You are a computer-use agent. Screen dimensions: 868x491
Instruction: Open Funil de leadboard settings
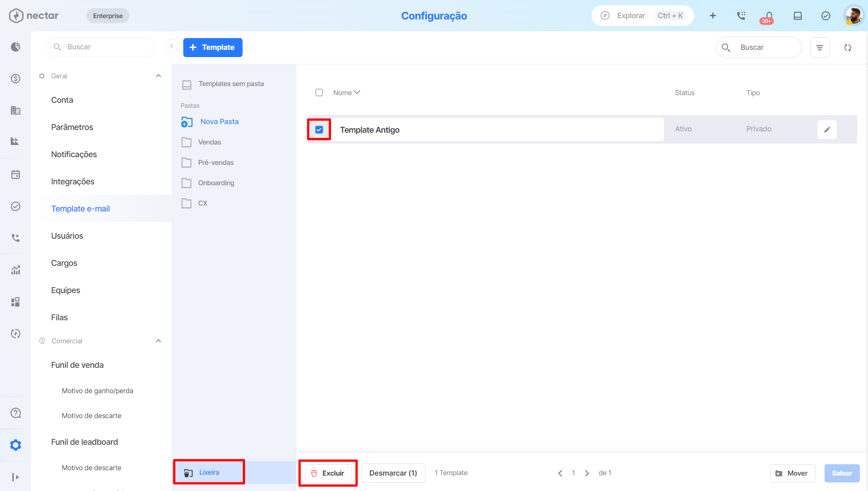[x=84, y=442]
